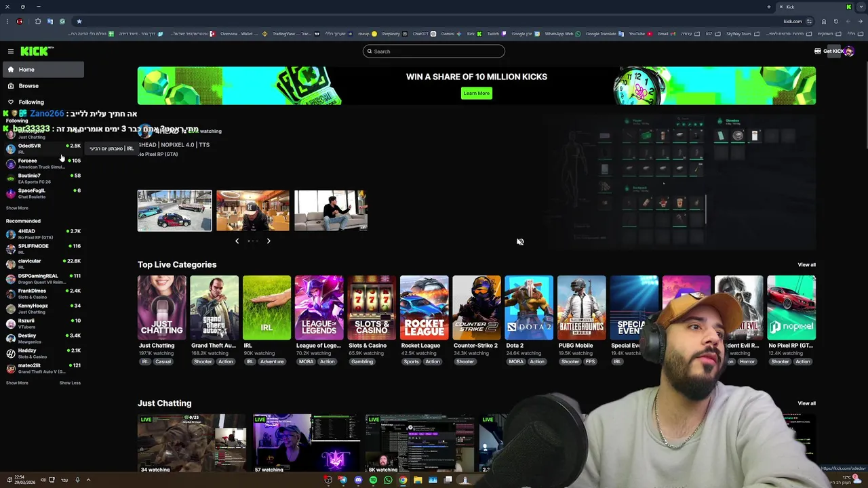Viewport: 868px width, 488px height.
Task: Open KennyHoopz recommended channel
Action: coord(43,308)
